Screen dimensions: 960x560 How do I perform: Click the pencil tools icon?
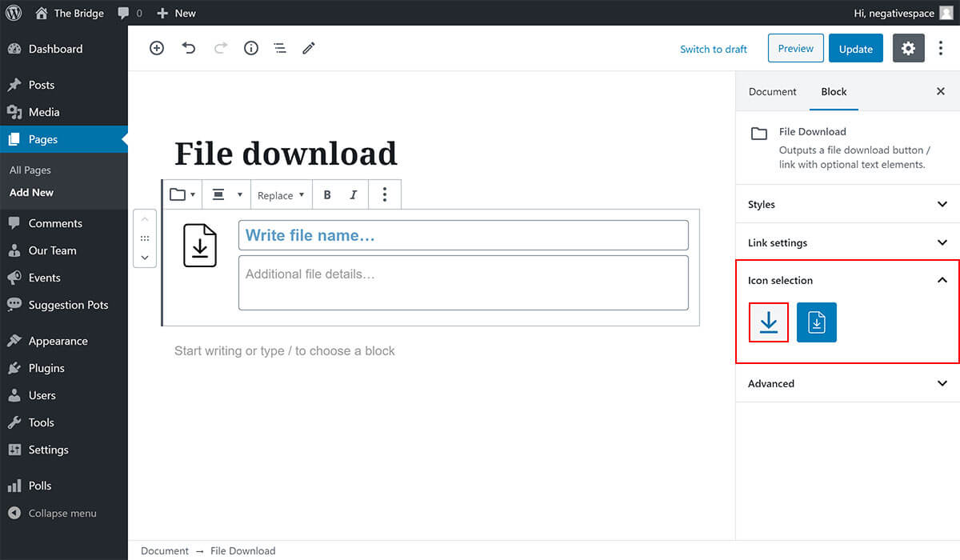(x=309, y=48)
